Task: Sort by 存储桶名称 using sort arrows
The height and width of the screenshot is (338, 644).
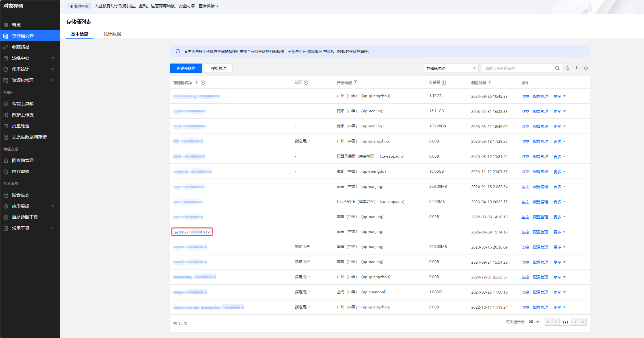Action: pos(197,82)
